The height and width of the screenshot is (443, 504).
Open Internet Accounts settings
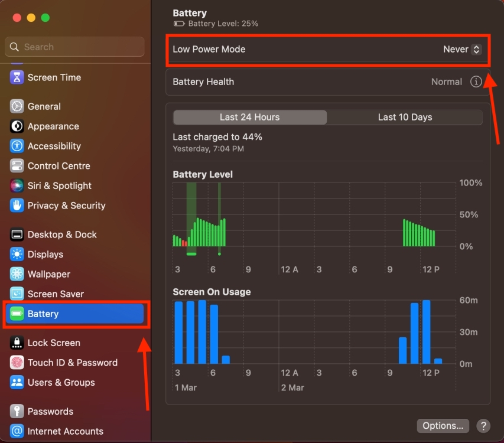point(18,431)
